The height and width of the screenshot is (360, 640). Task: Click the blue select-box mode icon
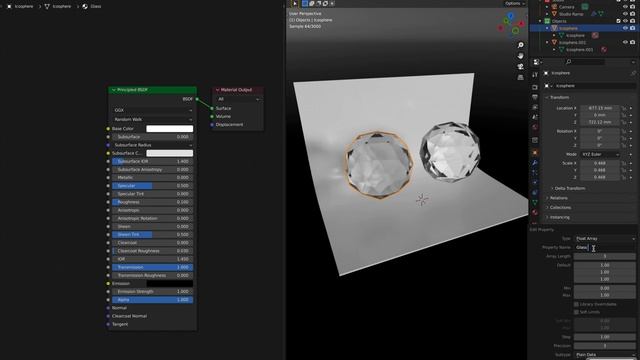point(305,3)
